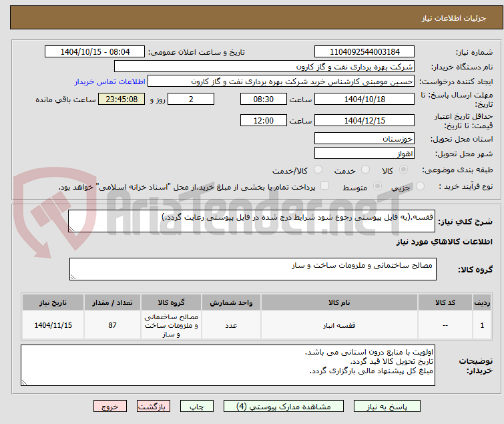Select the کالا/خدمت radio button
504x424 pixels.
tap(318, 170)
